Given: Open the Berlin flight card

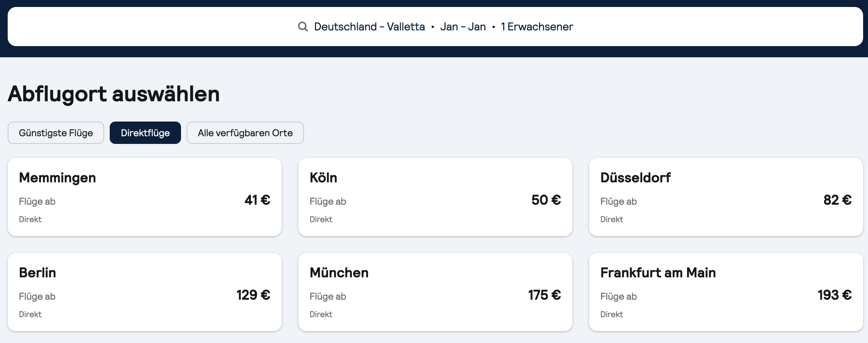Looking at the screenshot, I should click(x=145, y=292).
